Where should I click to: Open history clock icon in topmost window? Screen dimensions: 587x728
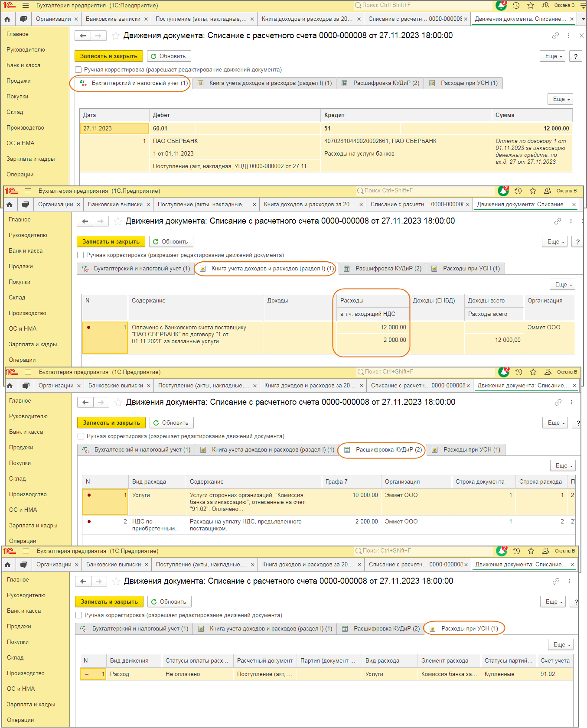[x=516, y=6]
